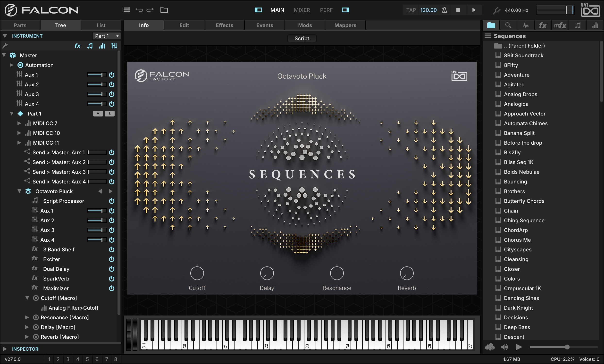Click the tuning fork icon

tap(496, 10)
